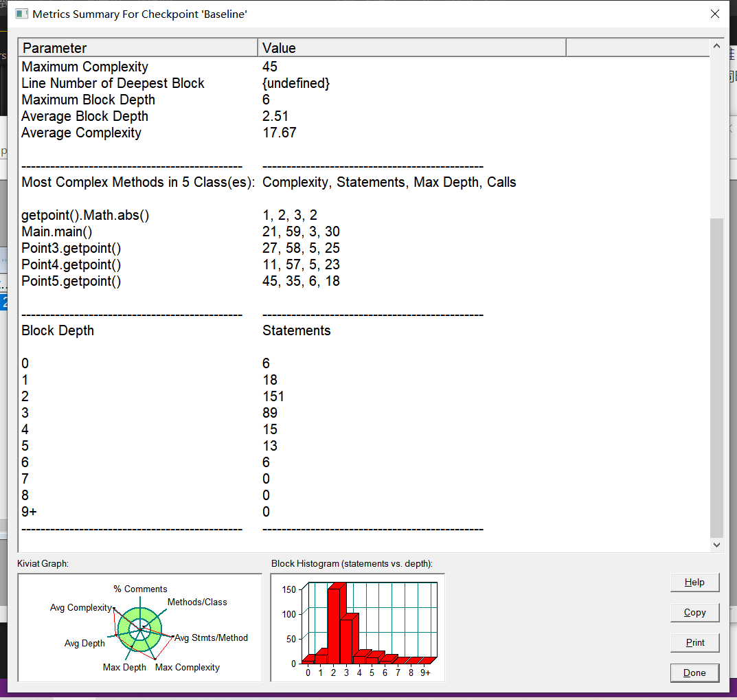Click the % Comments label in Kiviat graph
The height and width of the screenshot is (700, 737).
pyautogui.click(x=140, y=589)
